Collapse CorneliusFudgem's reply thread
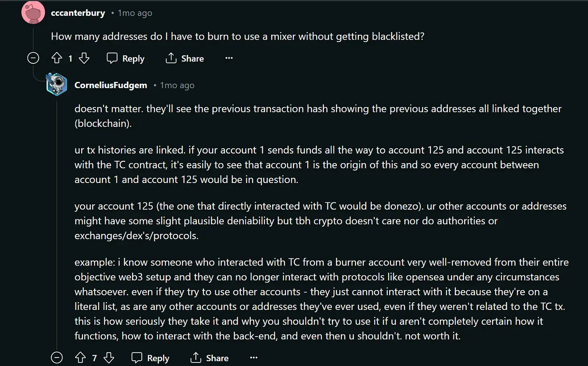 [57, 358]
